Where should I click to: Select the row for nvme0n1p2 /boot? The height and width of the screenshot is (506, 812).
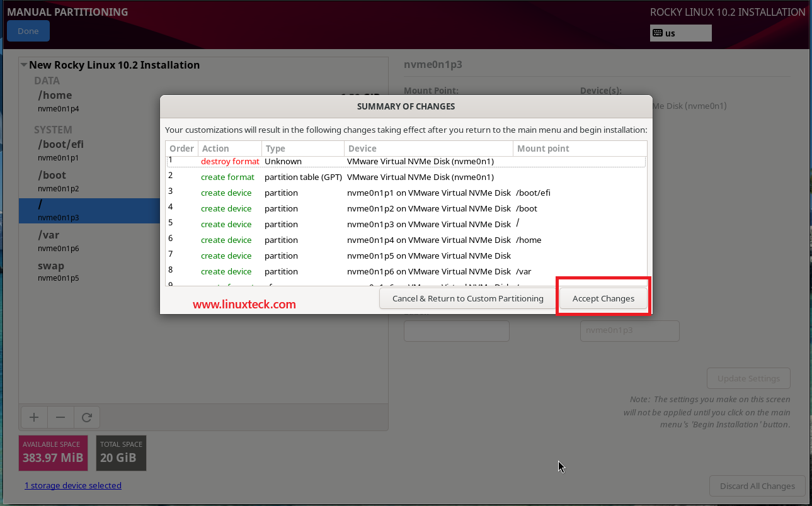(406, 208)
